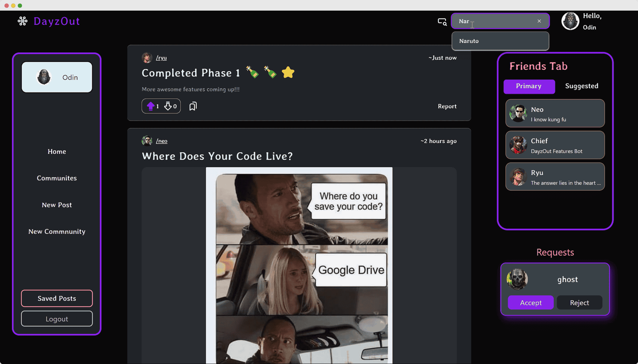Screen dimensions: 638x364
Task: Click the search icon beside search field
Action: click(442, 22)
